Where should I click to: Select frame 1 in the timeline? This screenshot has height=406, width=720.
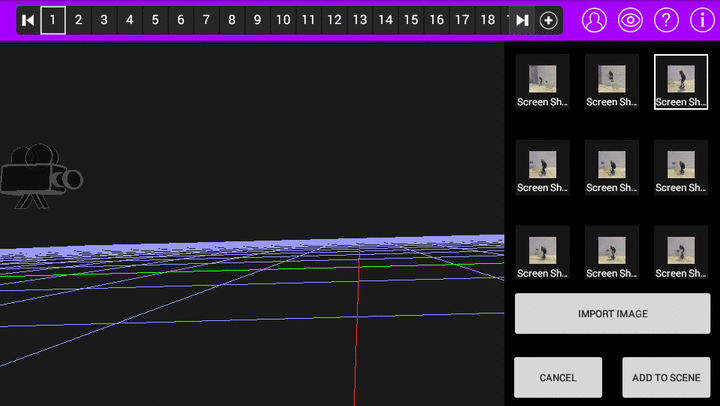tap(53, 20)
